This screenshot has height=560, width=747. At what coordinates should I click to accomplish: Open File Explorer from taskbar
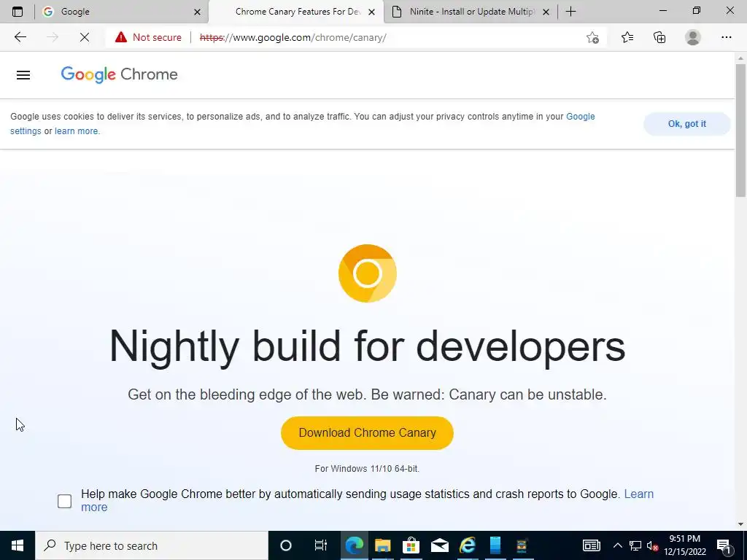coord(382,545)
